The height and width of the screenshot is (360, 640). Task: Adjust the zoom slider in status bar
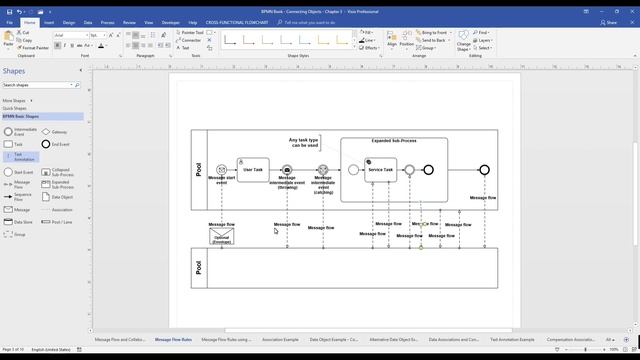point(585,349)
